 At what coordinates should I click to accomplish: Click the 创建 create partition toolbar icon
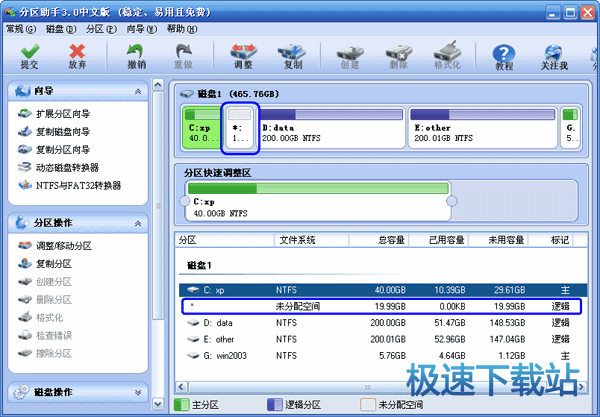click(x=350, y=53)
